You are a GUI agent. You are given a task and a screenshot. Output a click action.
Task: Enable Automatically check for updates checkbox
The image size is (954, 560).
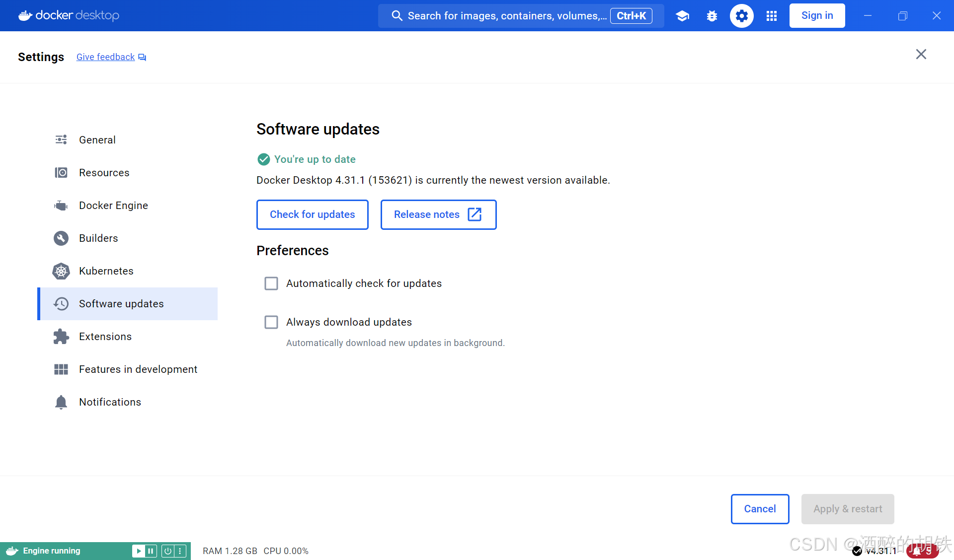pos(271,283)
